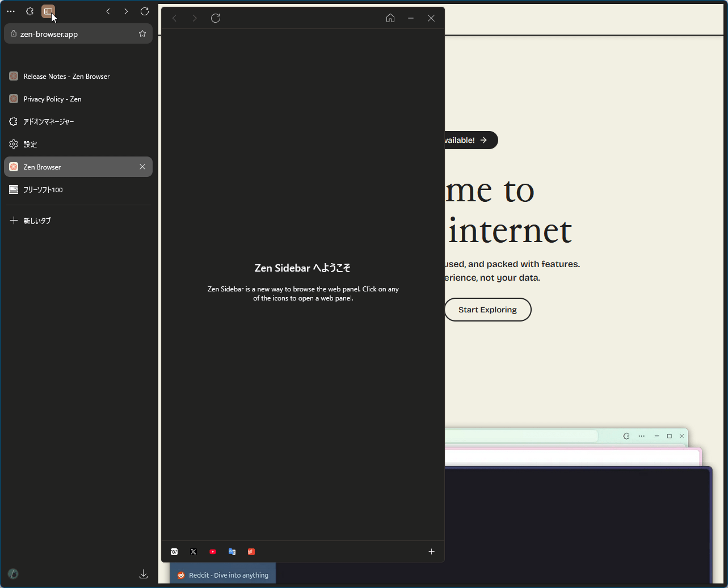The image size is (728, 588).
Task: Click back arrow in Zen Sidebar panel
Action: coord(175,18)
